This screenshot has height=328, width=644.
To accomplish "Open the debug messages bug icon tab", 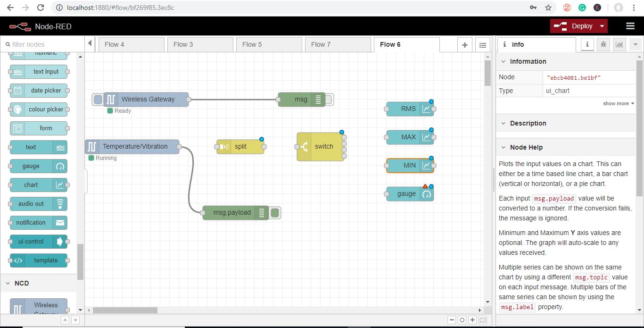I will click(603, 44).
